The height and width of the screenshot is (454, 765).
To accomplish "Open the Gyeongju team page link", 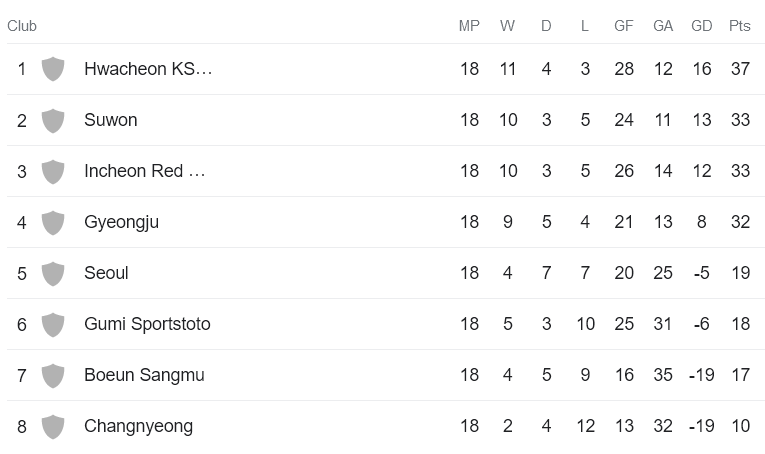I will [x=121, y=222].
